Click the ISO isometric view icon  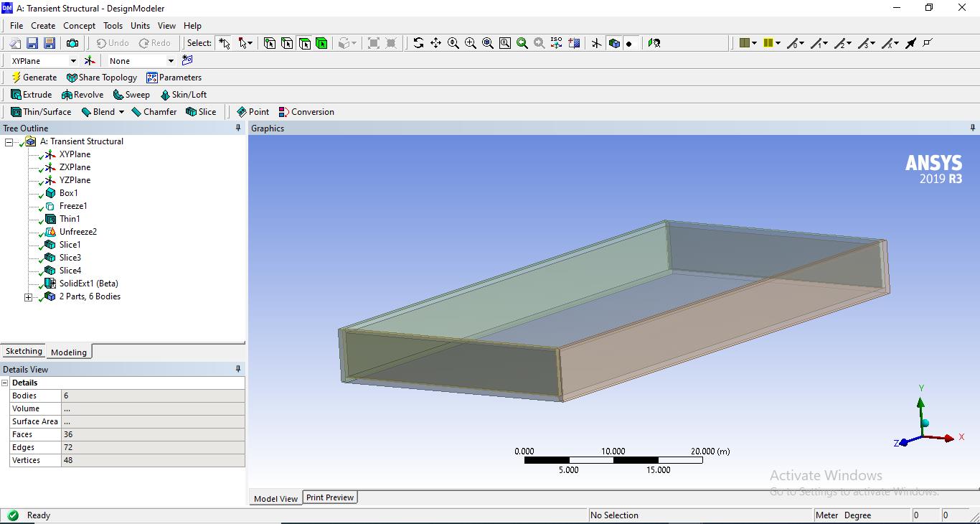(x=557, y=43)
